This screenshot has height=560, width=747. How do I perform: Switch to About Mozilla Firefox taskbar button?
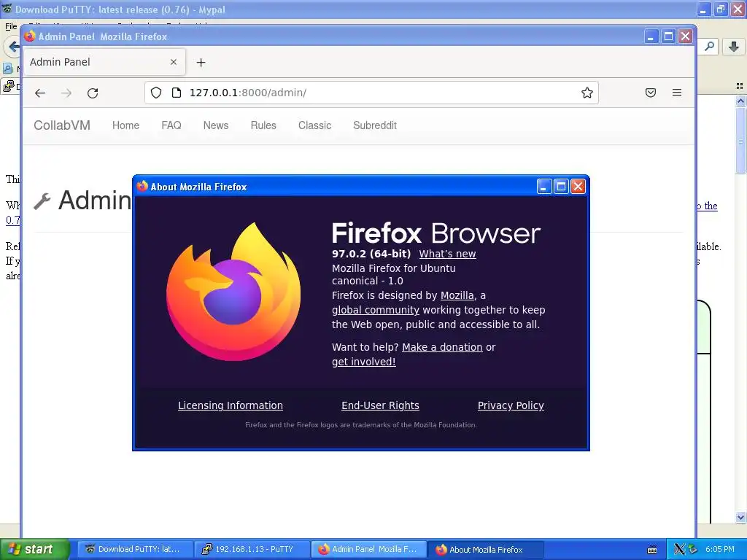click(485, 550)
